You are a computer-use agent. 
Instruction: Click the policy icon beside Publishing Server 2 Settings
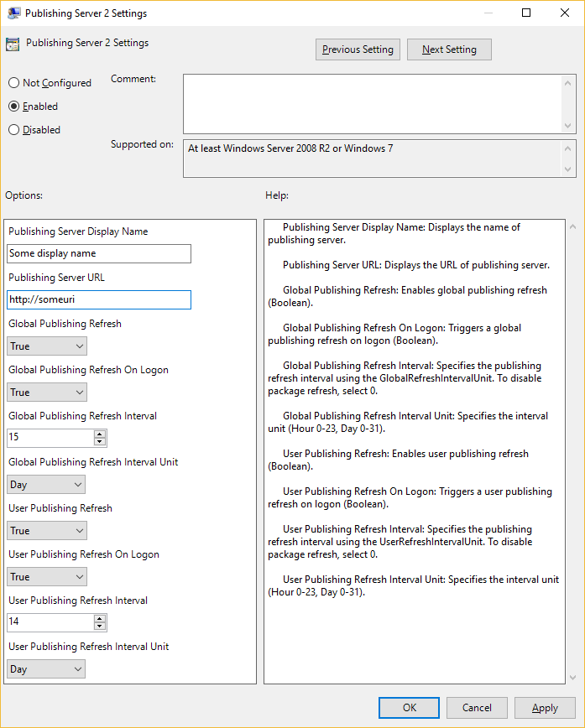[x=13, y=44]
